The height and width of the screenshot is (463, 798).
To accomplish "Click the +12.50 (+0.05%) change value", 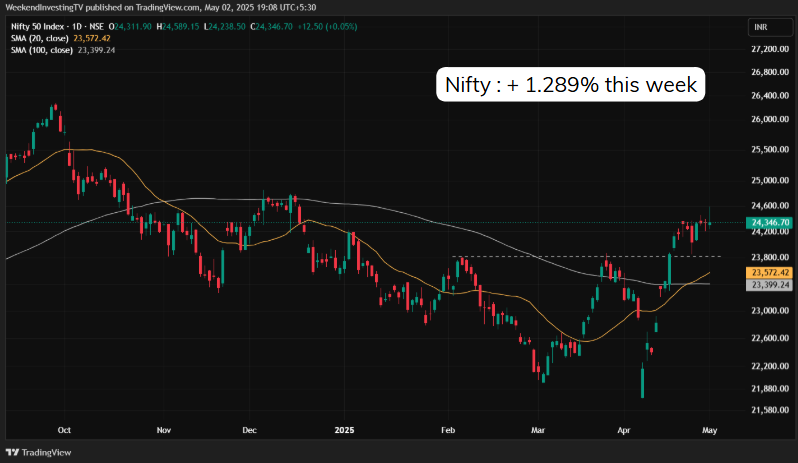I will 327,26.
